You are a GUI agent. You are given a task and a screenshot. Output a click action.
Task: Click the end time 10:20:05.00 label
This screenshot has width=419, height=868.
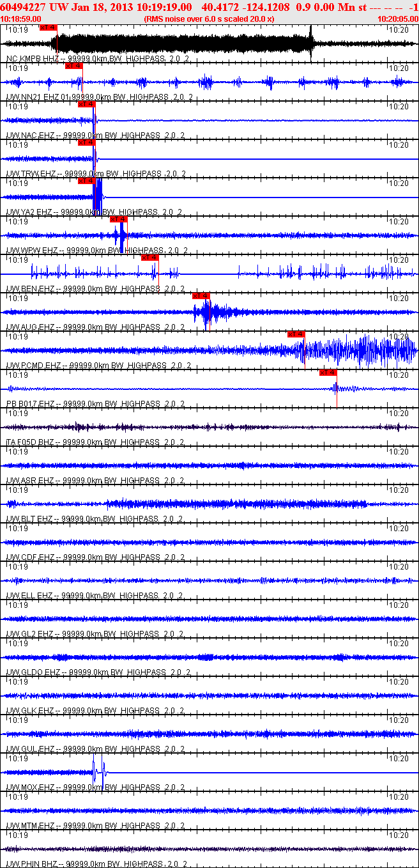(398, 19)
